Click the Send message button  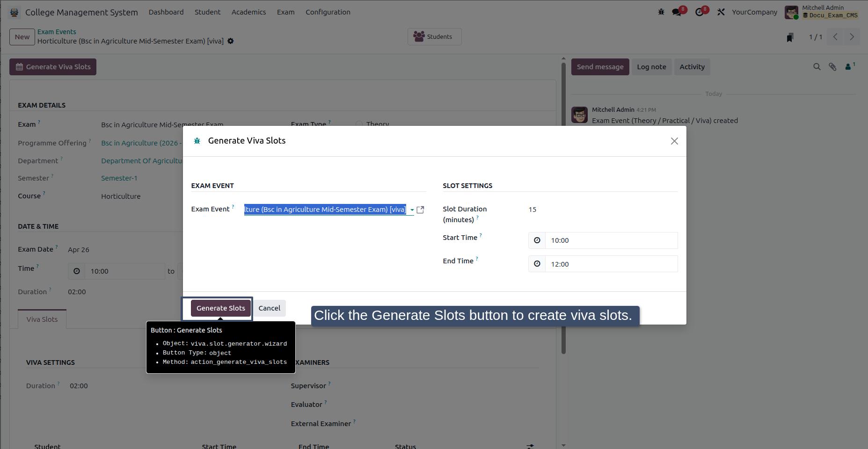[600, 67]
